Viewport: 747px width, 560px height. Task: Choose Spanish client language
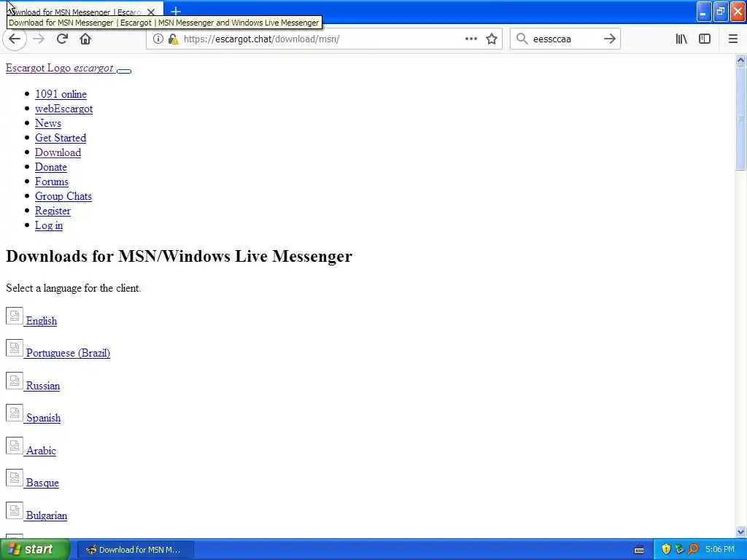click(x=43, y=418)
